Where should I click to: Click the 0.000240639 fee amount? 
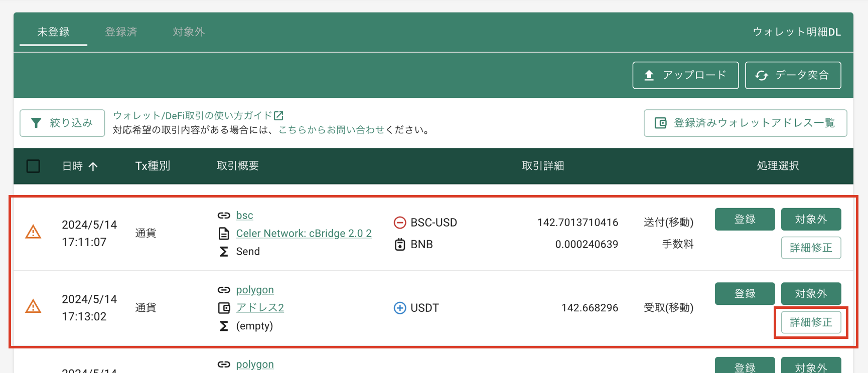point(587,245)
